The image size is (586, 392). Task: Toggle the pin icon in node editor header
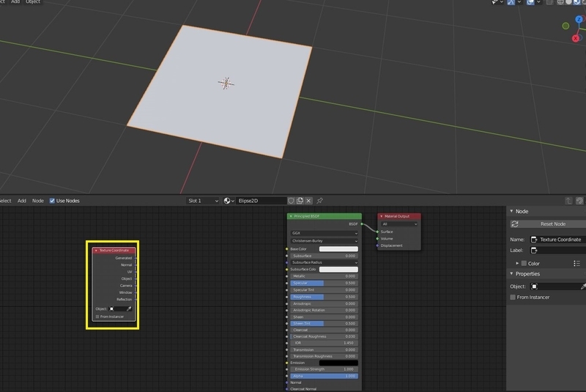[319, 201]
